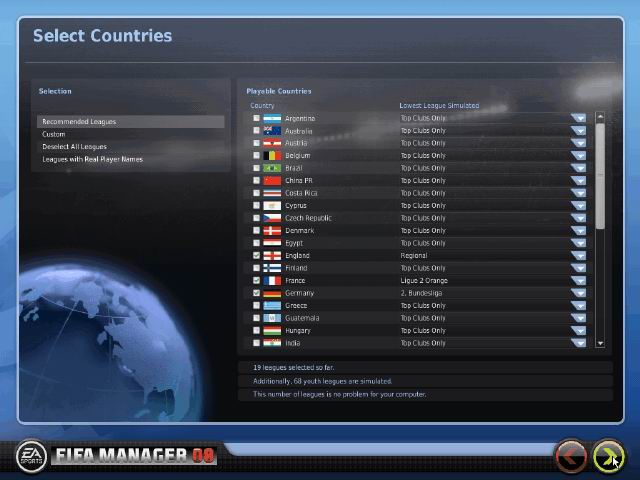This screenshot has height=480, width=640.
Task: Open China PR league dropdown arrow
Action: 578,180
